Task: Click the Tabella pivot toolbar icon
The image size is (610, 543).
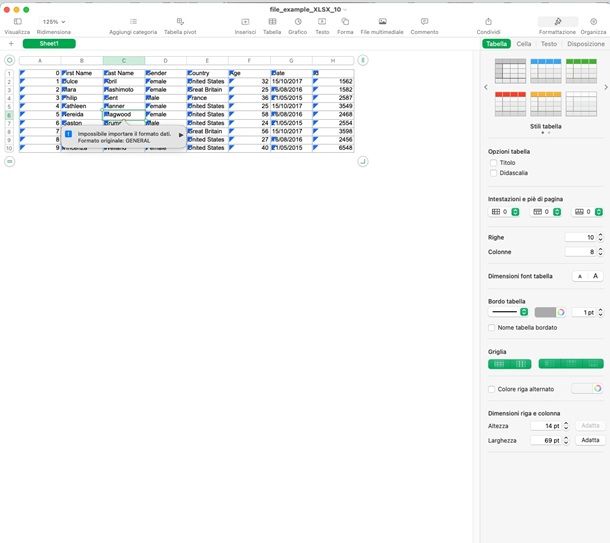Action: point(180,21)
